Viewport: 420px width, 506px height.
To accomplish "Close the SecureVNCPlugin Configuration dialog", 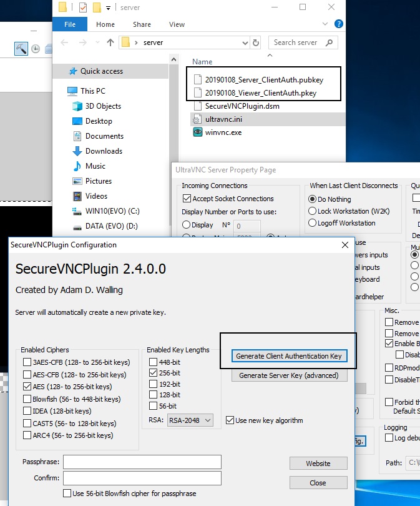I will click(x=345, y=245).
